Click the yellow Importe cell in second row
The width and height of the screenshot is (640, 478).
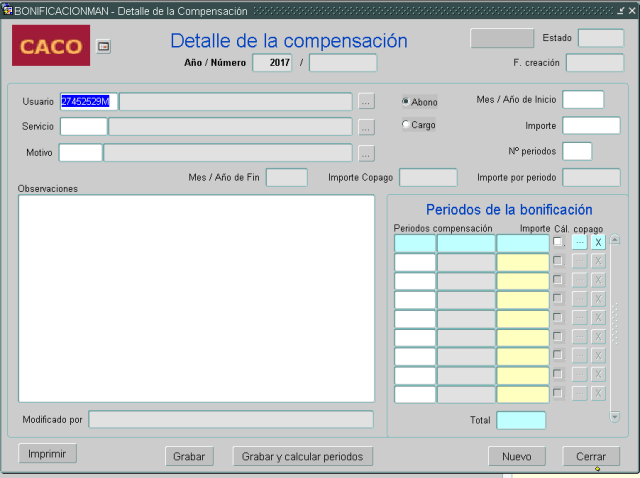pyautogui.click(x=523, y=262)
